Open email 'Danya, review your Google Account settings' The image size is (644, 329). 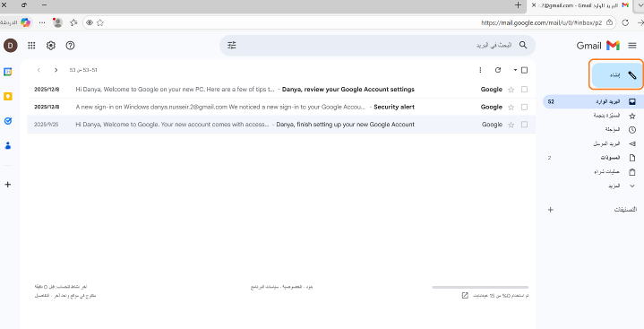[348, 90]
